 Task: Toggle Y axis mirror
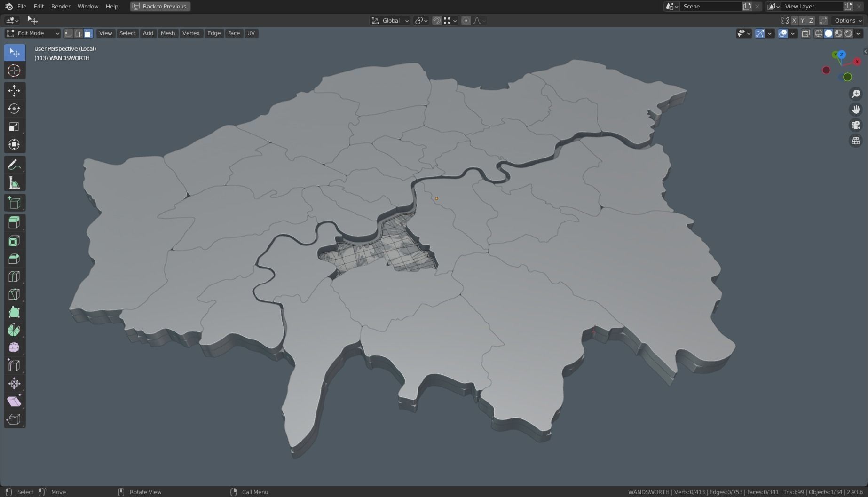pyautogui.click(x=803, y=21)
